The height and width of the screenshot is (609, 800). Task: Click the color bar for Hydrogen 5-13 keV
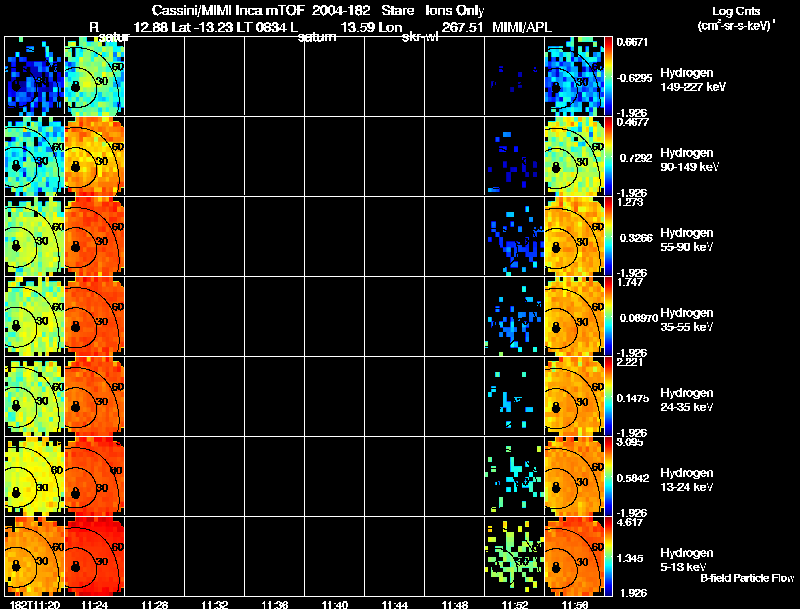[x=608, y=556]
